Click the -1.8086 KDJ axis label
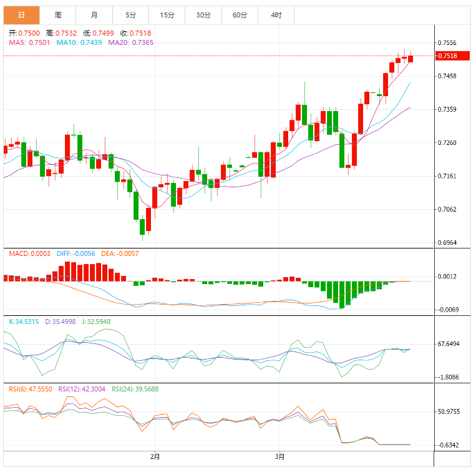The height and width of the screenshot is (472, 476). coord(448,377)
